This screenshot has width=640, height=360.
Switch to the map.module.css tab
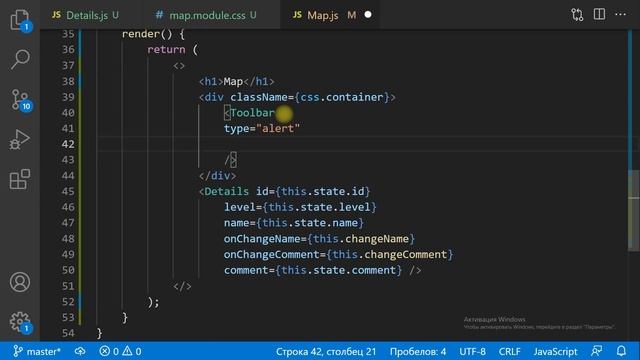pos(206,15)
